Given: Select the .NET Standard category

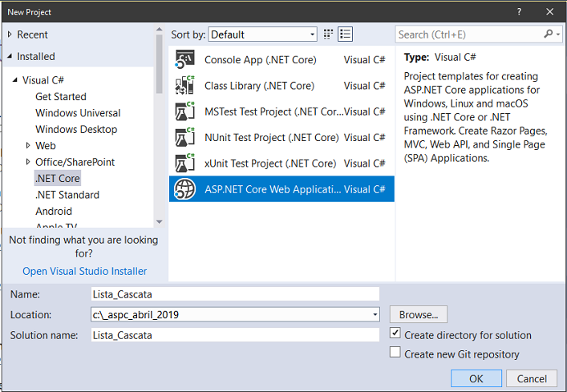Looking at the screenshot, I should click(x=67, y=195).
